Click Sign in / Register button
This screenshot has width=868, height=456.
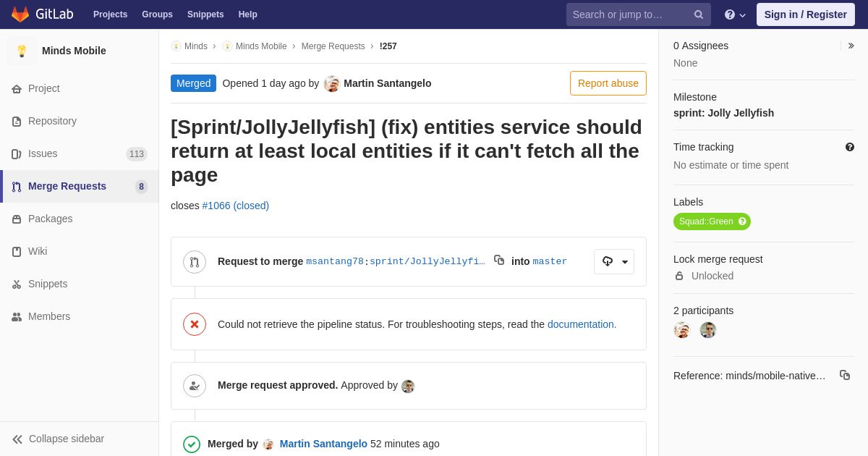coord(806,14)
